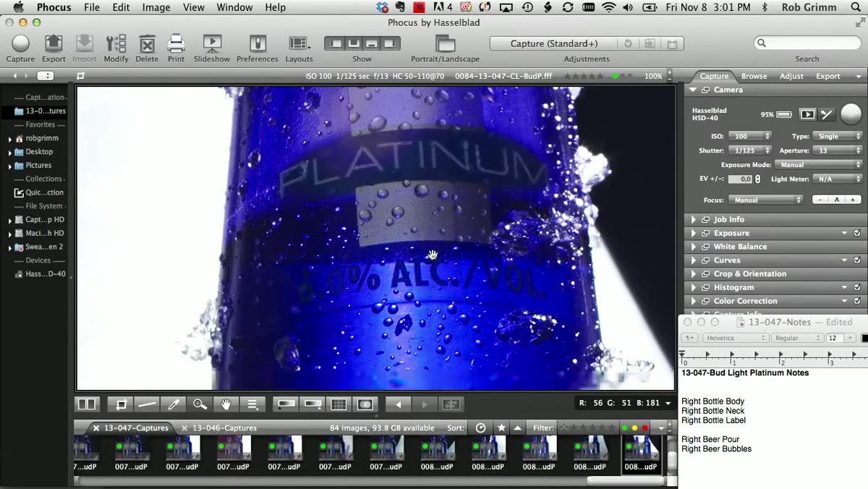The height and width of the screenshot is (489, 868).
Task: Open the Aperture dropdown
Action: point(838,150)
